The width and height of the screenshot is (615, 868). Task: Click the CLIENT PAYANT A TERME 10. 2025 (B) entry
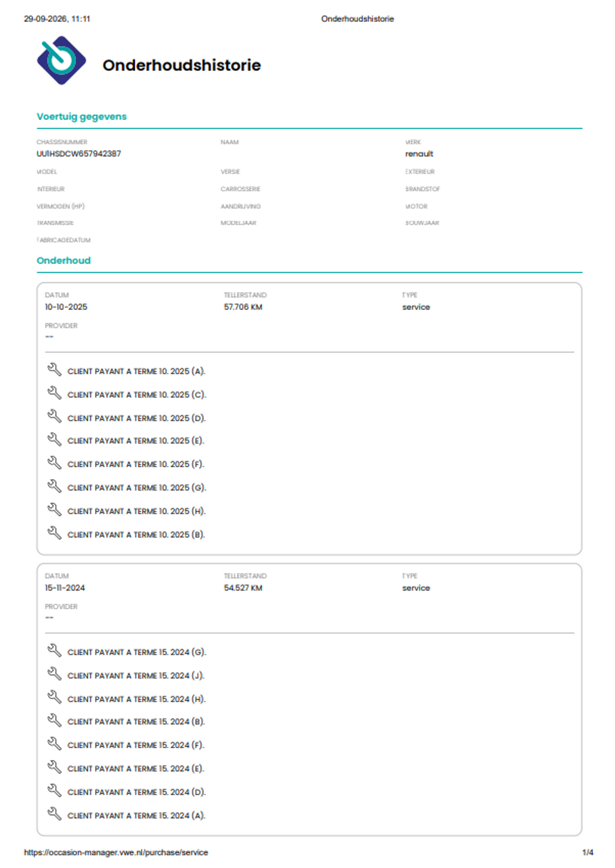pos(136,535)
